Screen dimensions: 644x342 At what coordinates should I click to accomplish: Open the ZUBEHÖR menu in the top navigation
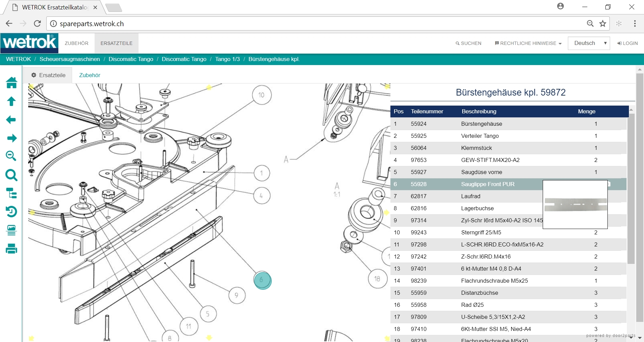(x=76, y=43)
